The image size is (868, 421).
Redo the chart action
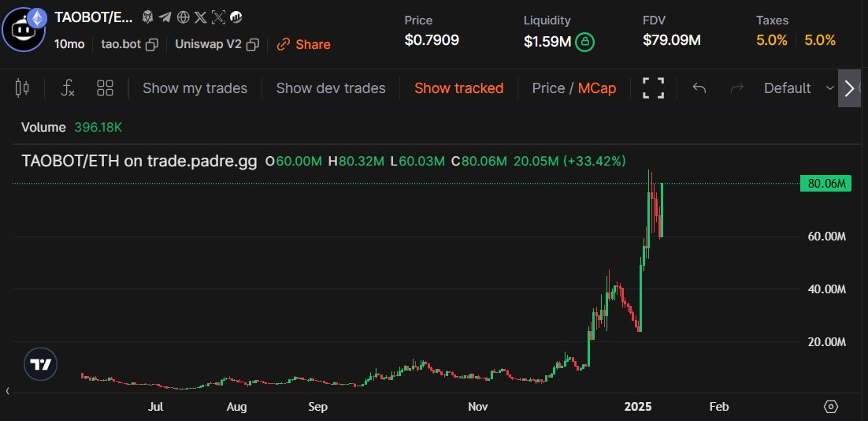tap(736, 88)
